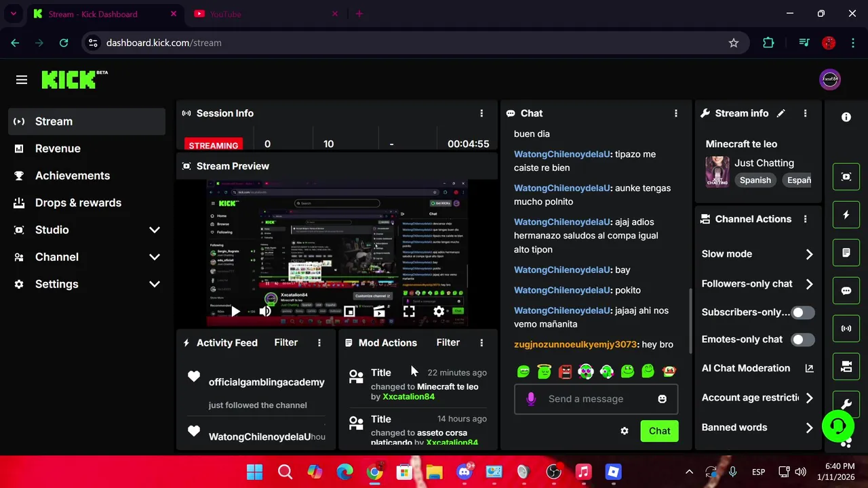The height and width of the screenshot is (488, 868).
Task: Click the green Chat send button
Action: [x=659, y=431]
